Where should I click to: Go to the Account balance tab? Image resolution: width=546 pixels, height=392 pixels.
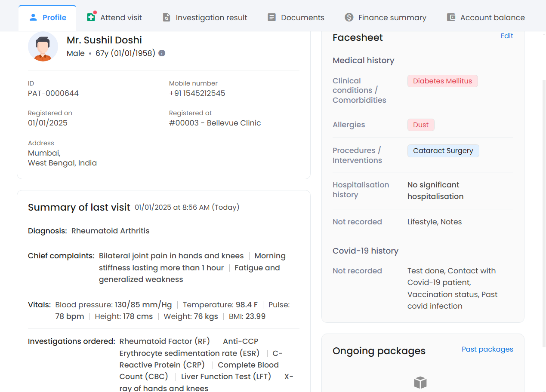pyautogui.click(x=492, y=18)
